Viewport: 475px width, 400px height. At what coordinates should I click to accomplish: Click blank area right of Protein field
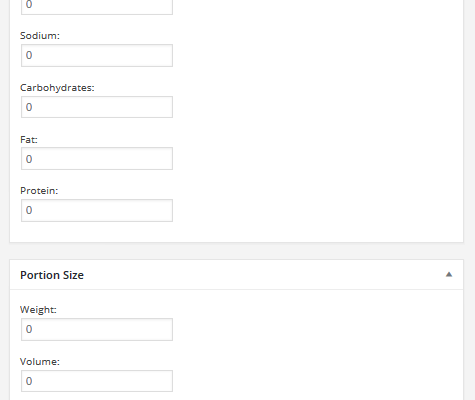tap(317, 210)
